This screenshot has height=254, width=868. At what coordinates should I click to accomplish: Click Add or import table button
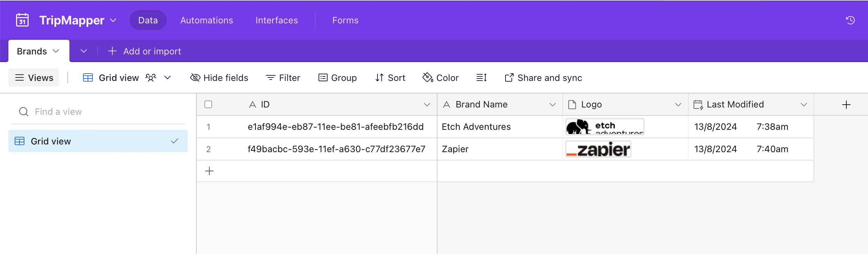[x=145, y=51]
